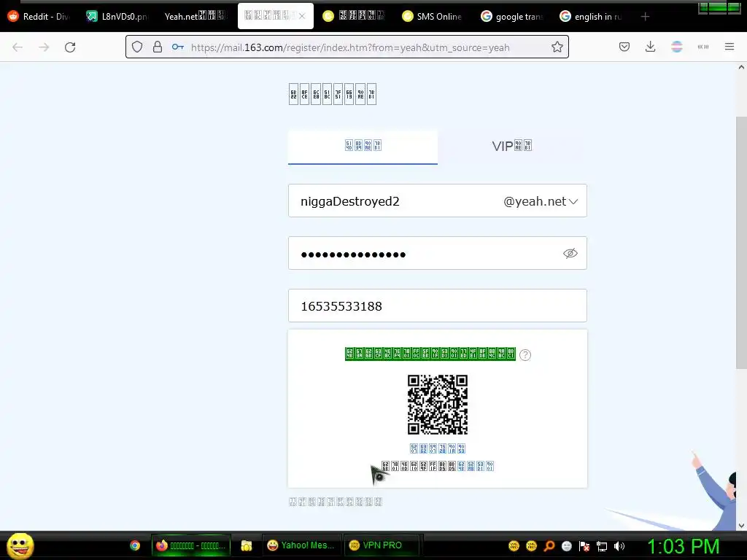Click phone number field with 16535533188
The width and height of the screenshot is (747, 560).
click(438, 306)
